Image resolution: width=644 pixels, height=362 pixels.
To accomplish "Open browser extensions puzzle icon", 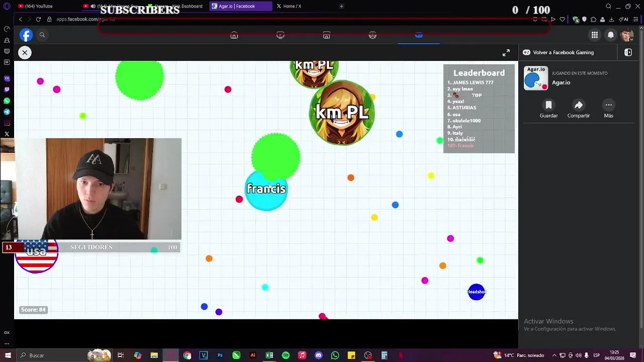I will [594, 19].
